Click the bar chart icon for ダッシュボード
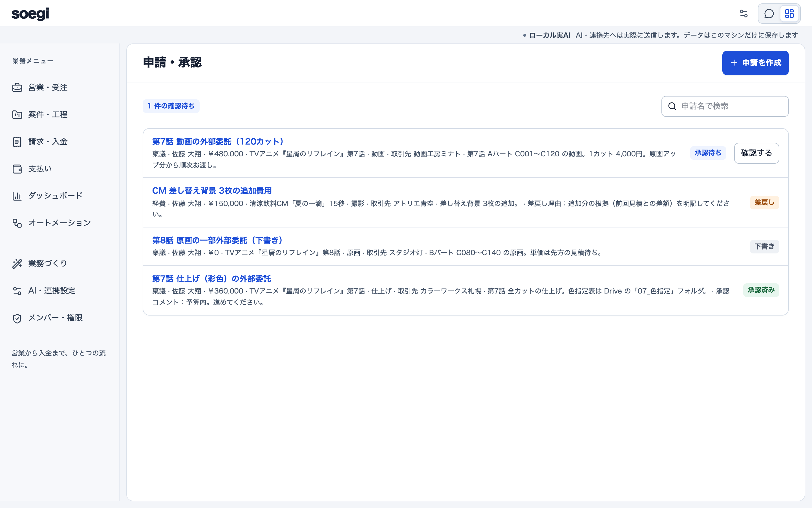The width and height of the screenshot is (812, 508). pos(17,196)
